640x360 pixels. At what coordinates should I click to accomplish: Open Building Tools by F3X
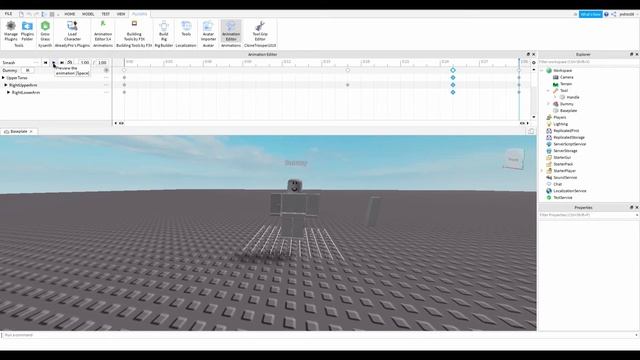click(134, 31)
